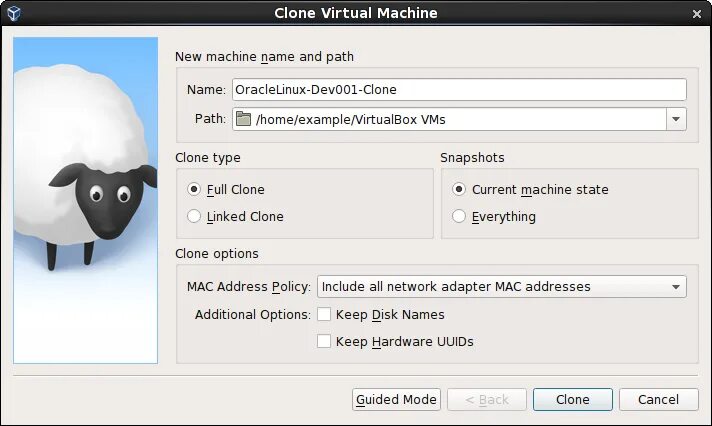Click the sheep illustration
Viewport: 712px width, 426px height.
[85, 200]
